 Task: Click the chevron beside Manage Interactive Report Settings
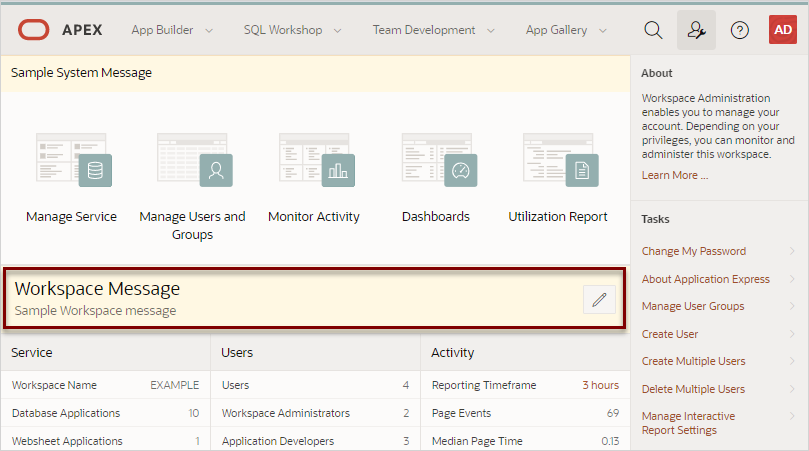(x=791, y=416)
